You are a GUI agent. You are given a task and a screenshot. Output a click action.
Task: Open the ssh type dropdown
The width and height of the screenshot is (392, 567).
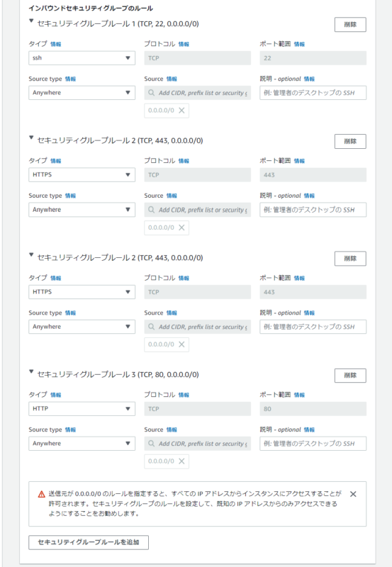coord(82,58)
